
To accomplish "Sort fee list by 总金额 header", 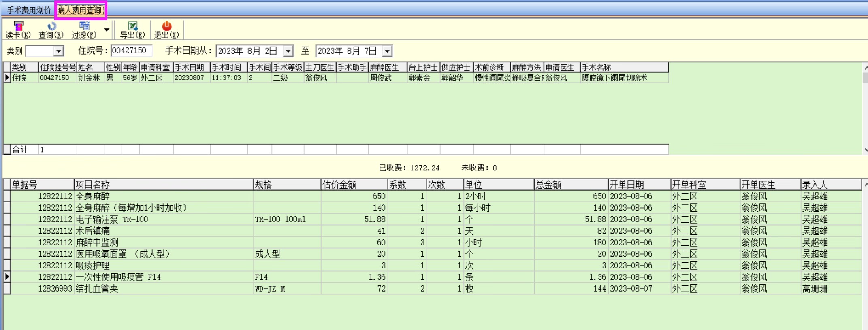I will 571,185.
